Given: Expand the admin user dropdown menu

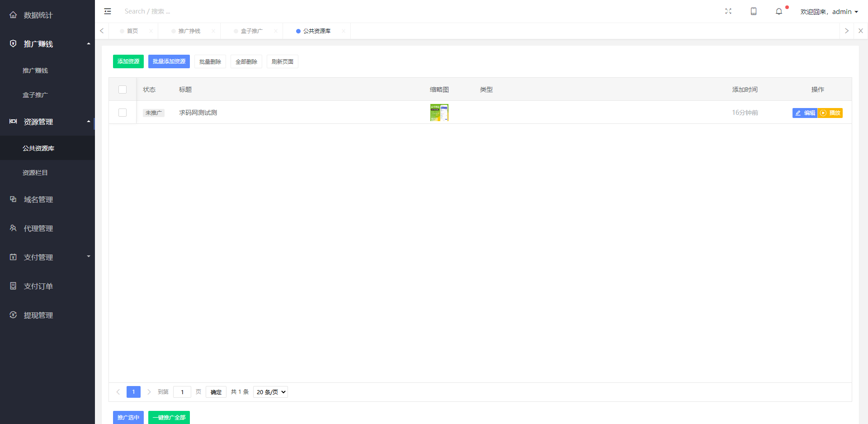Looking at the screenshot, I should click(829, 12).
